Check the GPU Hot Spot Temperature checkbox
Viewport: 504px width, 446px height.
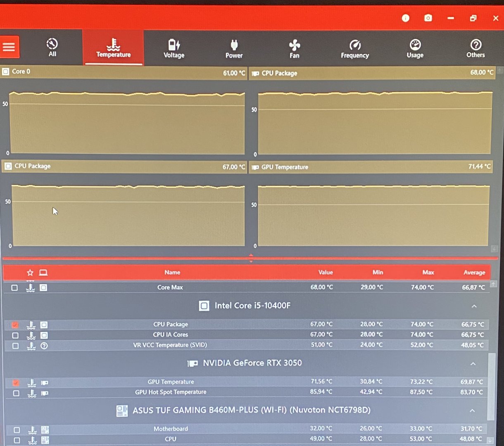16,393
